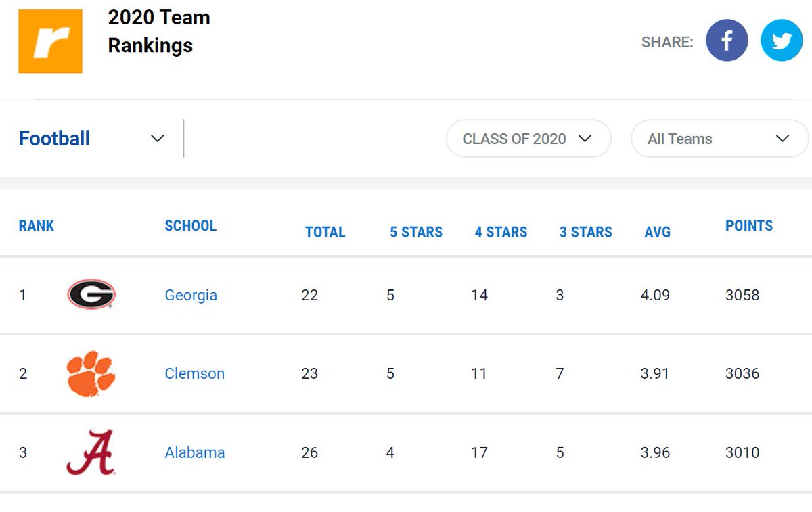Sort by the POINTS column header

coord(748,226)
